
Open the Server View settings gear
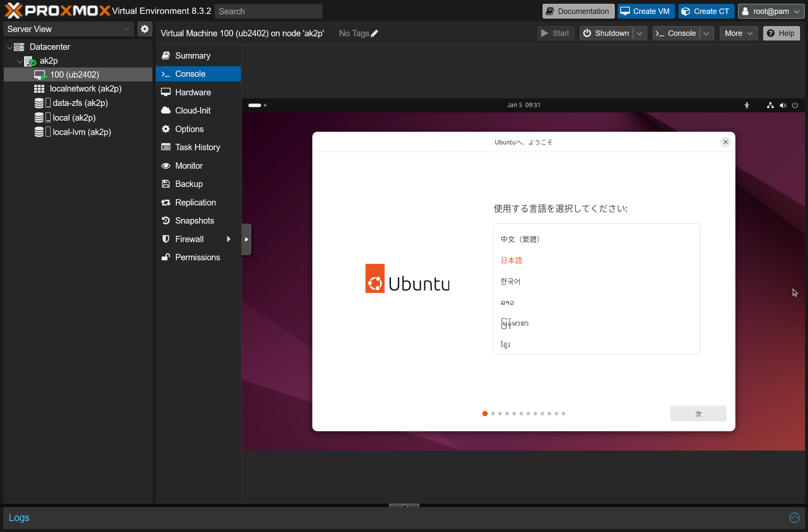pos(145,29)
